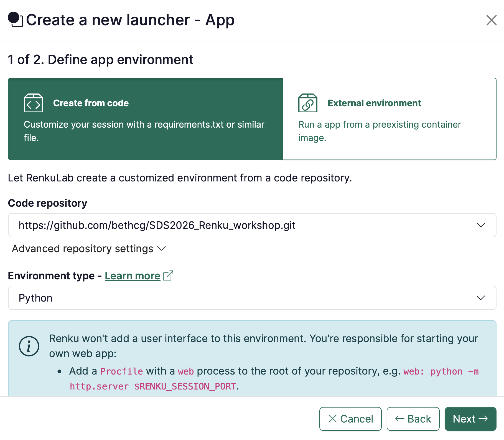Select the Create from code option card
504x440 pixels.
(146, 119)
